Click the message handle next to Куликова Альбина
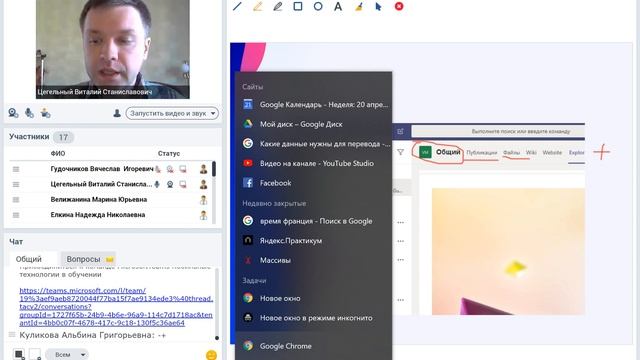This screenshot has height=360, width=640. (12, 335)
